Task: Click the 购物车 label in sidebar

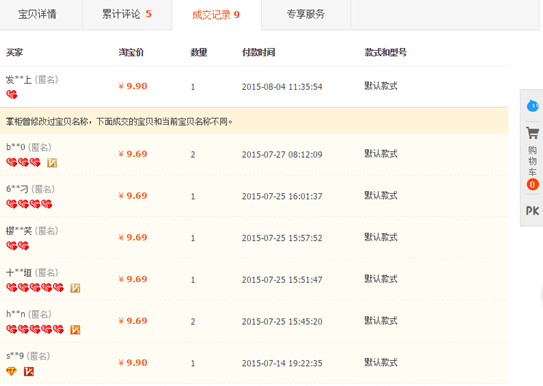Action: pyautogui.click(x=532, y=161)
